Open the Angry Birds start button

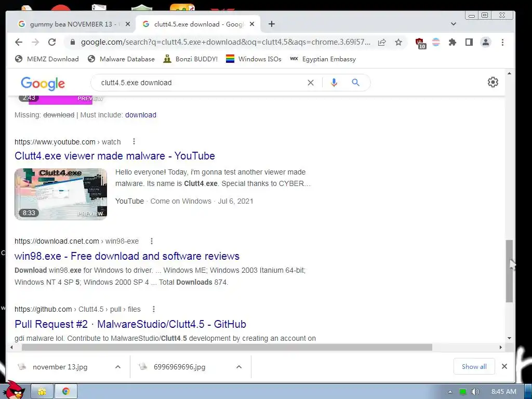13,390
